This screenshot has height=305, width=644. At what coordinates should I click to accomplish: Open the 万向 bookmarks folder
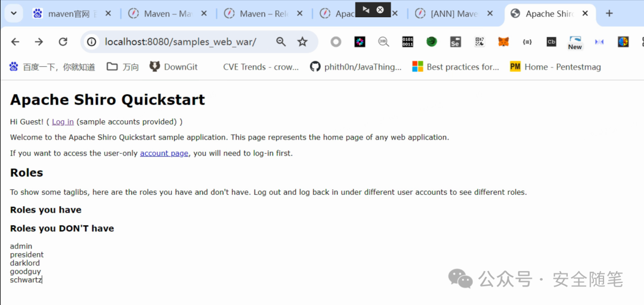(x=123, y=67)
